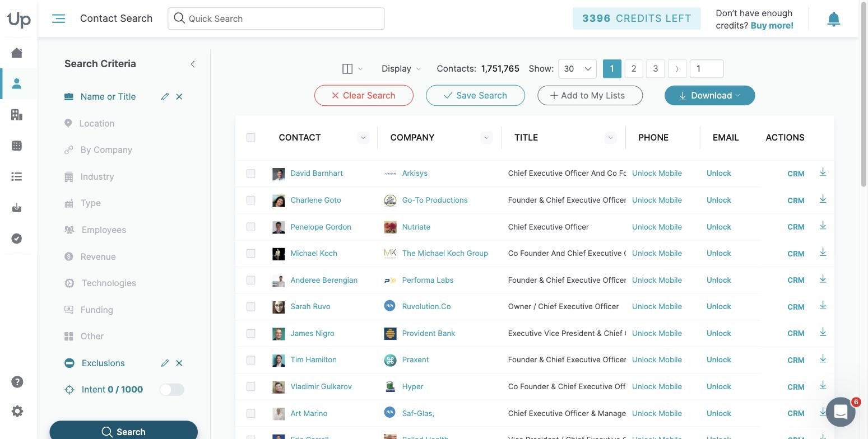The image size is (868, 439).
Task: Open the Contacts person icon in sidebar
Action: click(17, 83)
